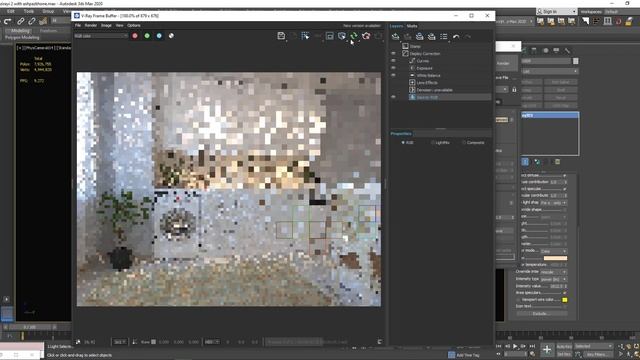Click the start interactive rendering teapot icon
Viewport: 640px width, 360px height.
[342, 36]
